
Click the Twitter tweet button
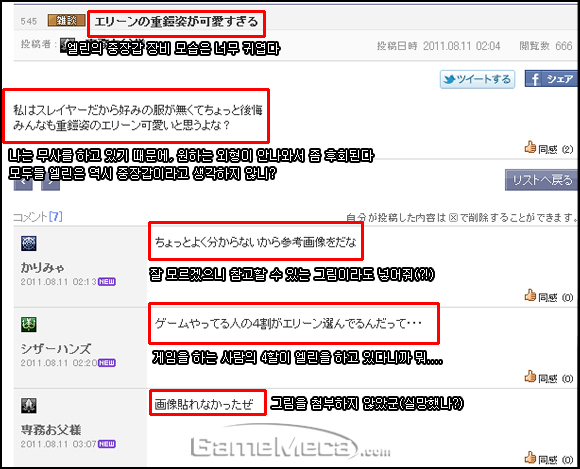click(x=477, y=79)
